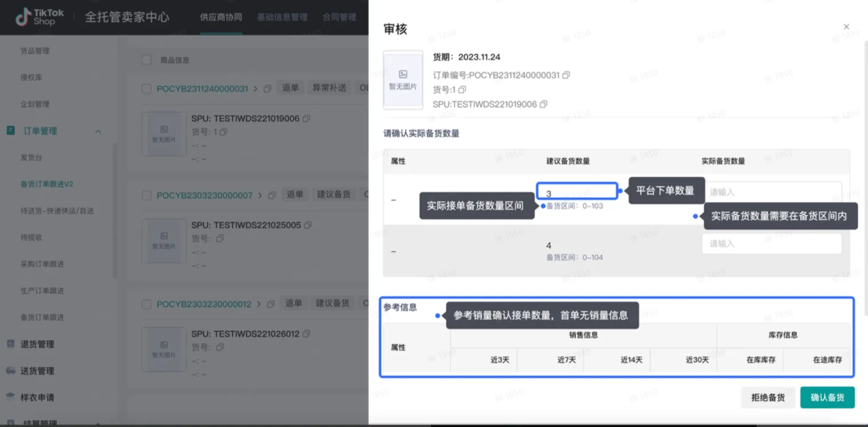Copy SPU TESTIWDS221019006 in the order list

click(x=306, y=119)
